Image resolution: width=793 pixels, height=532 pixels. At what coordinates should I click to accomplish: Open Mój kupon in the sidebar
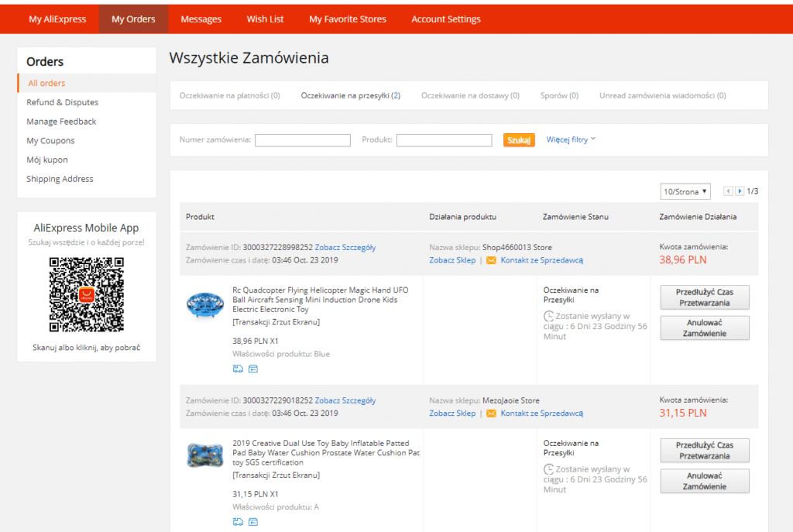pyautogui.click(x=47, y=160)
